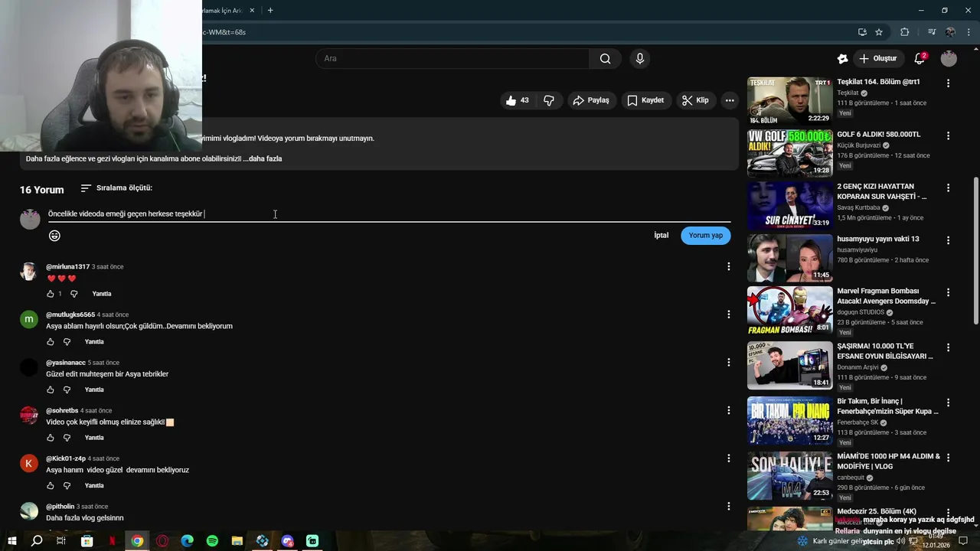
Task: Click the page vertical scrollbar
Action: point(975,251)
